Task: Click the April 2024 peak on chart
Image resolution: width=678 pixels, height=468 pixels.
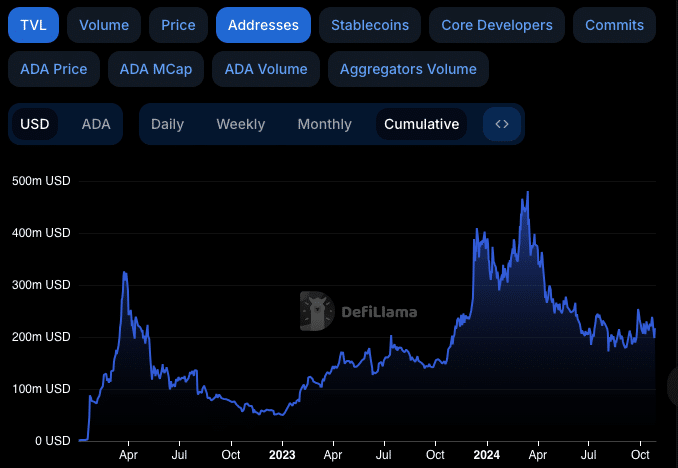Action: (527, 193)
